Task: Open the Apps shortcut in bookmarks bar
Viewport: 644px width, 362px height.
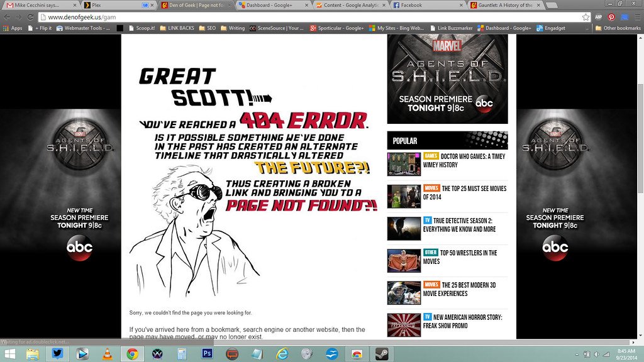Action: 13,28
